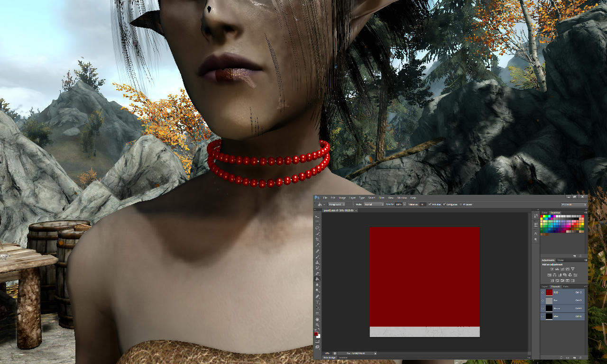Toggle the Contiguous checkbox
The image size is (607, 364).
coord(444,204)
